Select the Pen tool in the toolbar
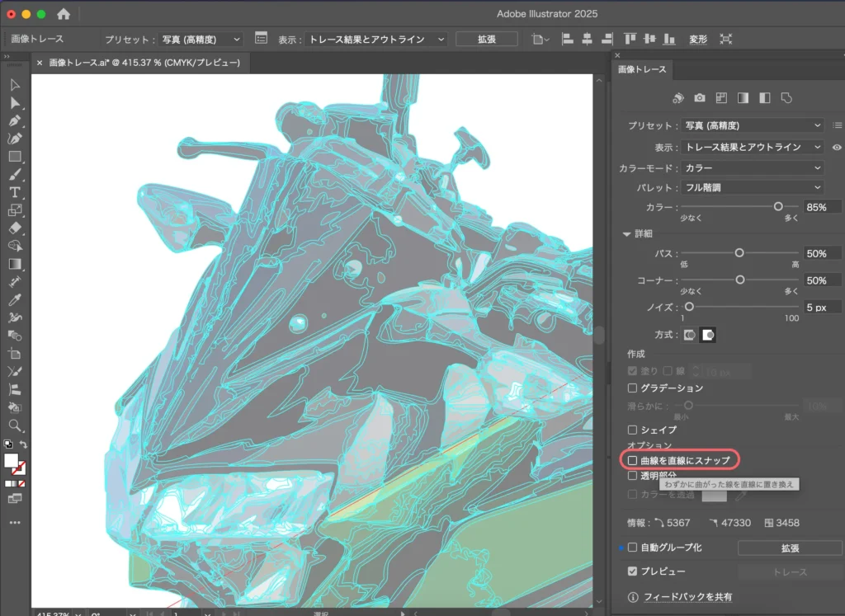This screenshot has width=845, height=616. tap(15, 120)
